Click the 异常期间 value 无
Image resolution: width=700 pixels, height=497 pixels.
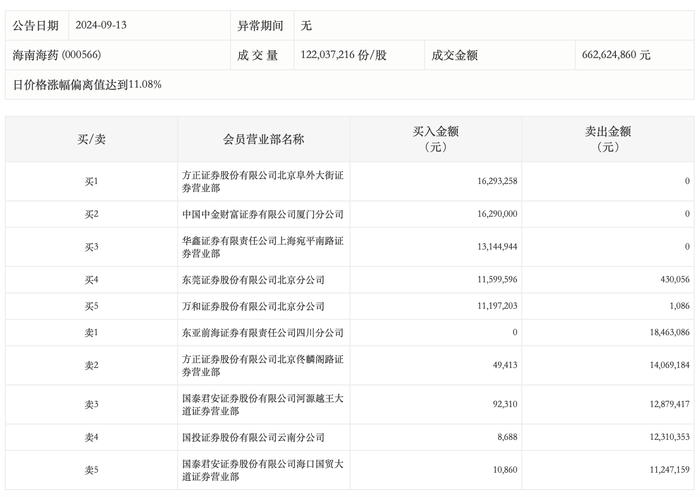tap(306, 25)
